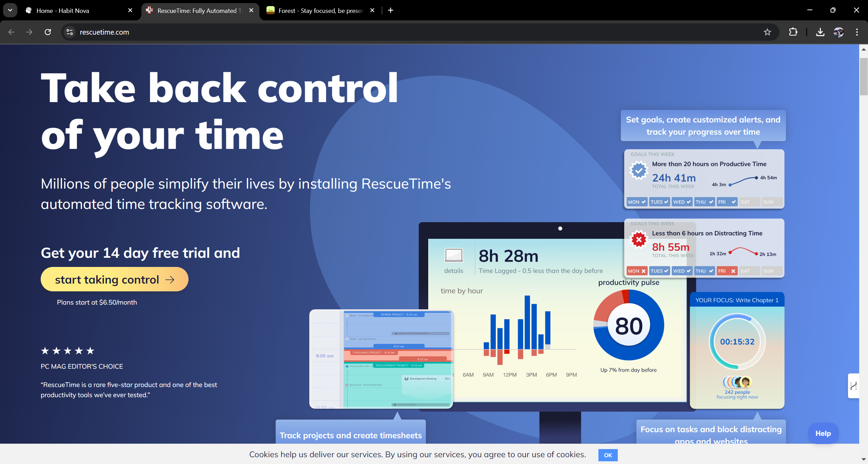Switch to the Forest - Stay focused tab

320,11
